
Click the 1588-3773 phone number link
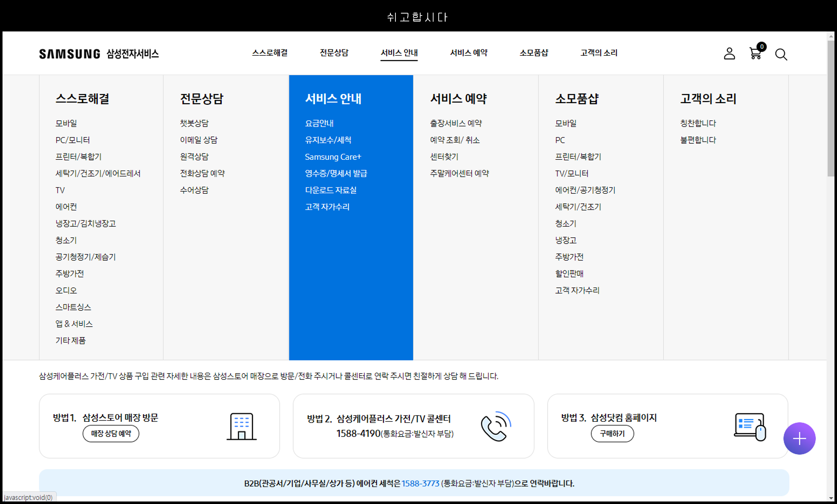click(x=420, y=483)
